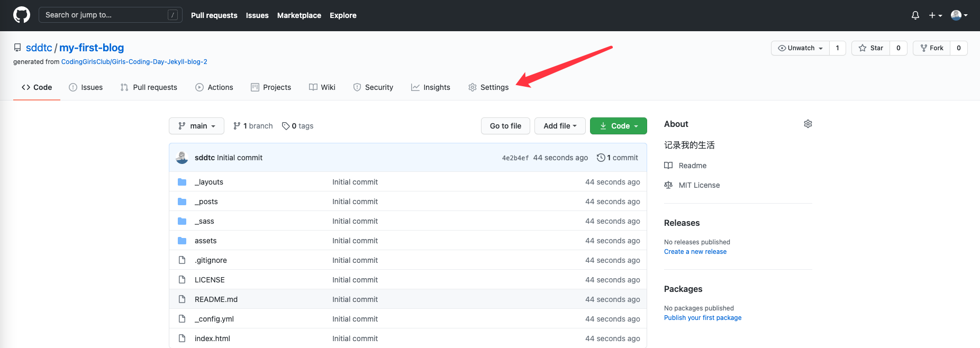This screenshot has width=980, height=348.
Task: Open the user avatar menu
Action: (x=959, y=15)
